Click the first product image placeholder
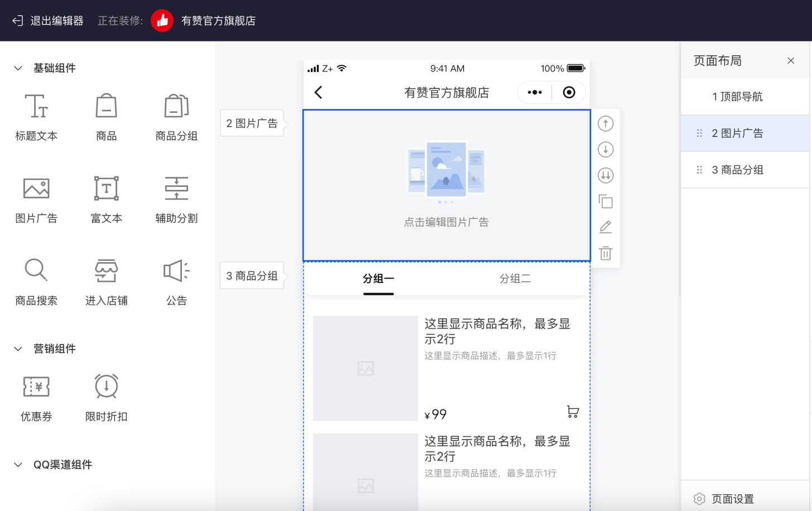Image resolution: width=812 pixels, height=511 pixels. tap(366, 369)
